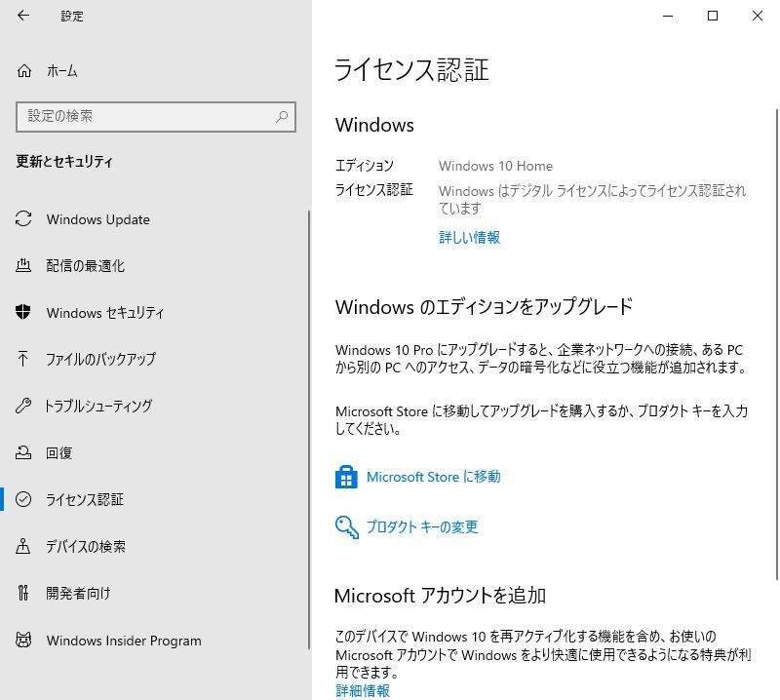Click the 配信の最適化 icon
Viewport: 780px width, 700px height.
coord(23,266)
